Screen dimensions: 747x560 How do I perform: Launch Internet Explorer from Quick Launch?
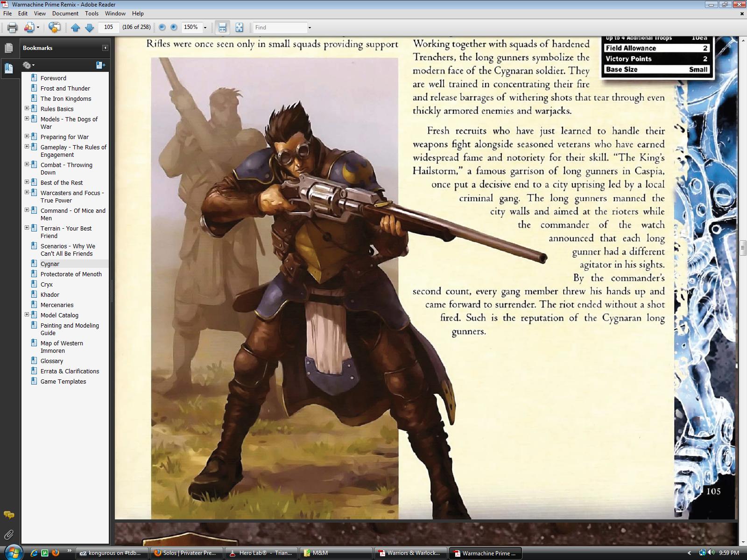tap(34, 553)
